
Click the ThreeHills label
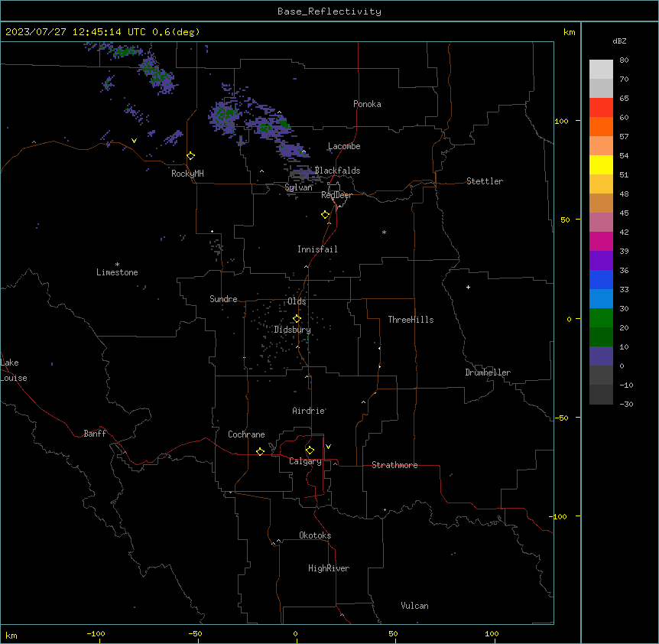pyautogui.click(x=411, y=320)
